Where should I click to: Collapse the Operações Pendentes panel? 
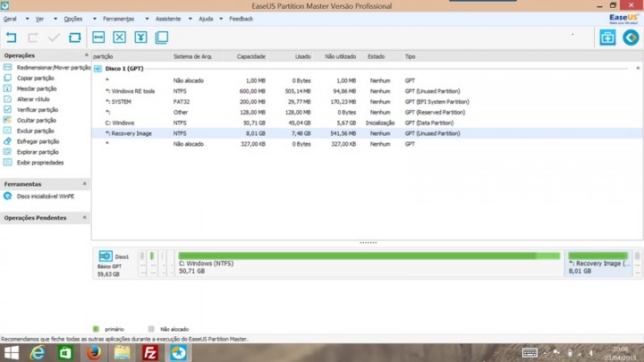[x=85, y=217]
